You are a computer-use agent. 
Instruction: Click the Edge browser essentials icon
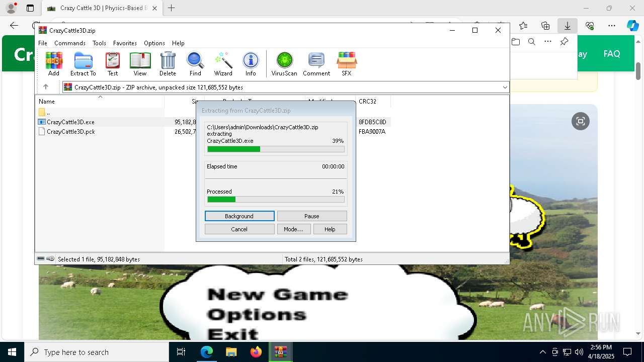(590, 26)
